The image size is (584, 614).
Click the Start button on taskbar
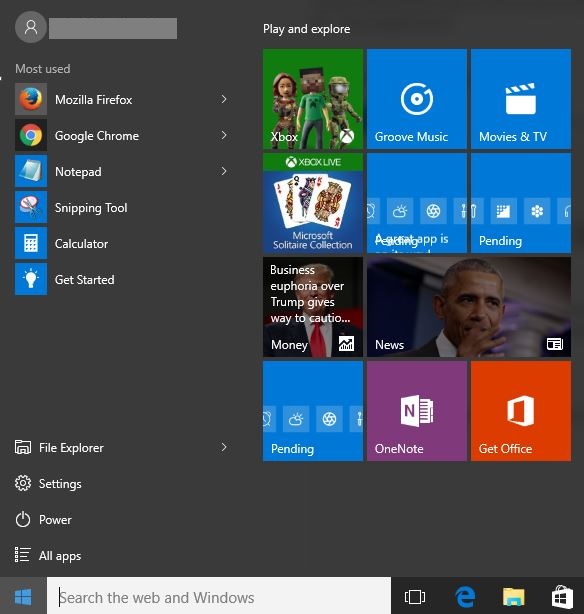(23, 597)
